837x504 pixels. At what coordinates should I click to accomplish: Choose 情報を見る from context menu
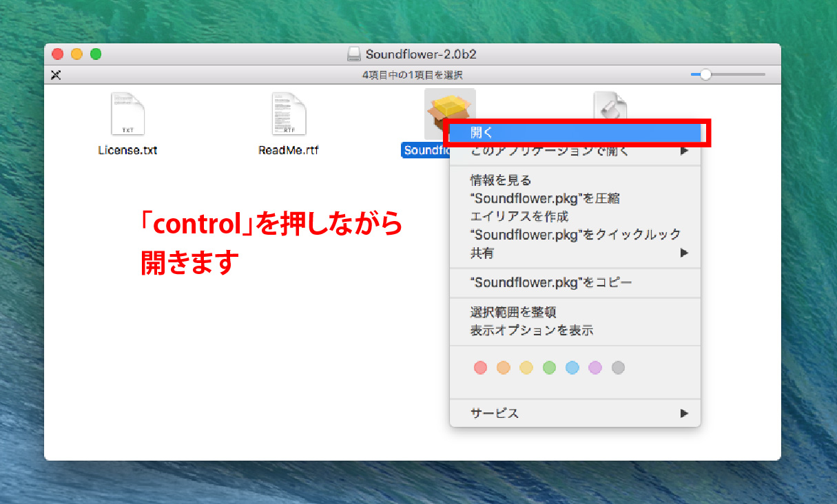[x=575, y=180]
